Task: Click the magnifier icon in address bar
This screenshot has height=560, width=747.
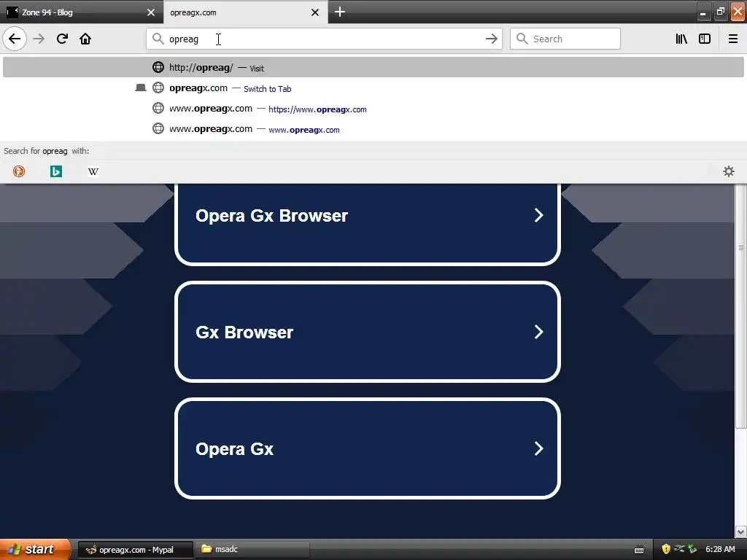Action: [x=158, y=39]
